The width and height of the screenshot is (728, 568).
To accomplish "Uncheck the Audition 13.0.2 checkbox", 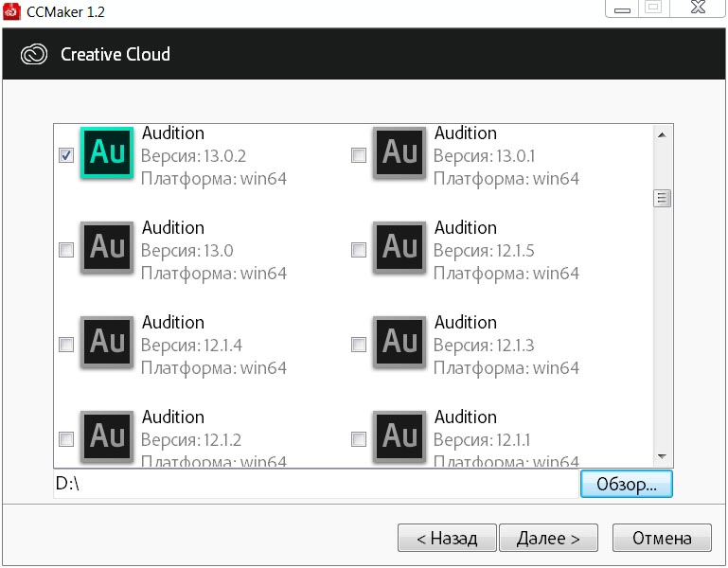I will coord(66,155).
